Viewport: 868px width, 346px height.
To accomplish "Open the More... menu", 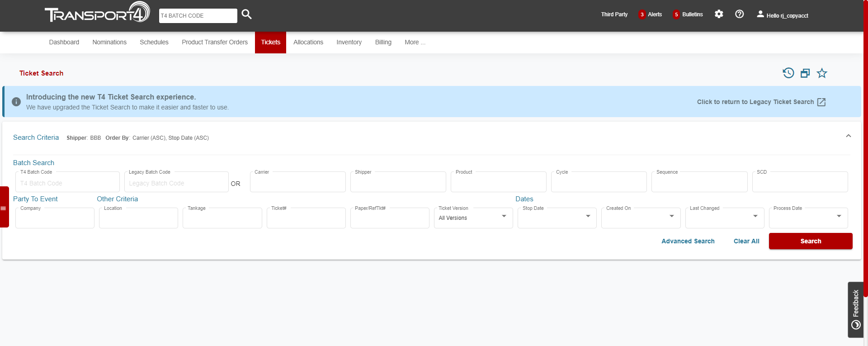I will pyautogui.click(x=415, y=42).
